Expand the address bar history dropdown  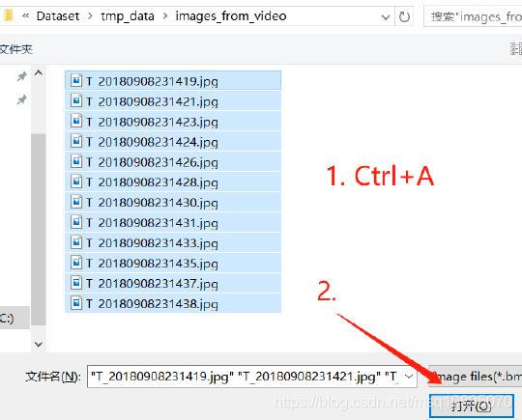[x=386, y=16]
